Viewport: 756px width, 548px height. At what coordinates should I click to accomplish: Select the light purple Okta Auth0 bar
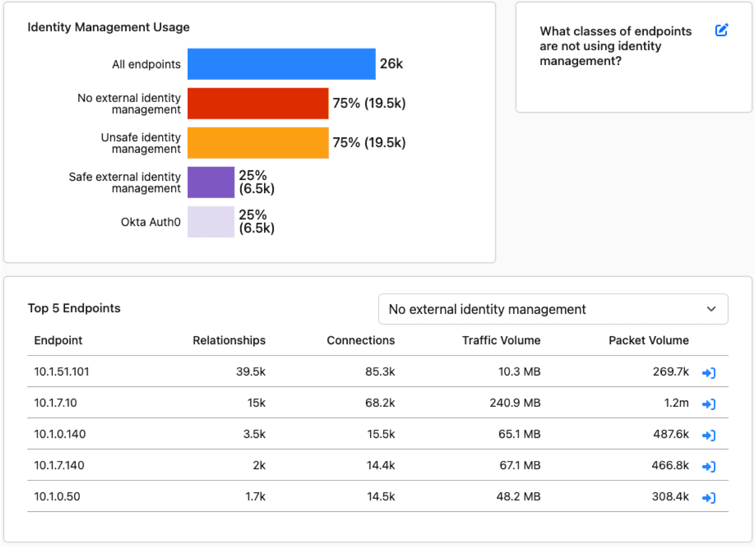pos(211,222)
